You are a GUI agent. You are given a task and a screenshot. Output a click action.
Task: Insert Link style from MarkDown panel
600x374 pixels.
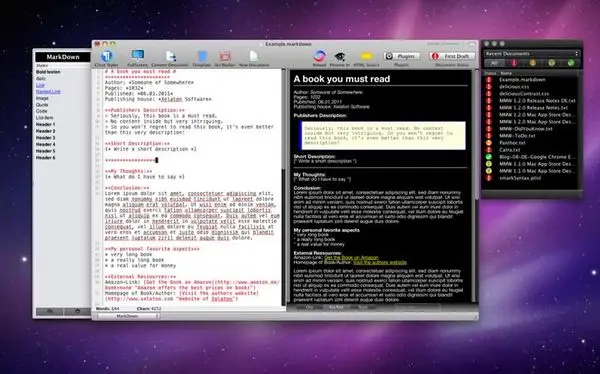(40, 85)
